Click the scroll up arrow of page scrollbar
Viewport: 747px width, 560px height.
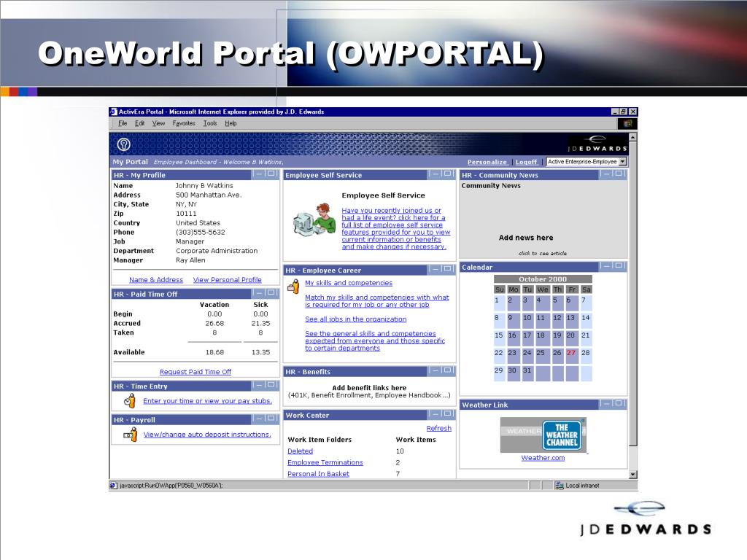coord(632,137)
